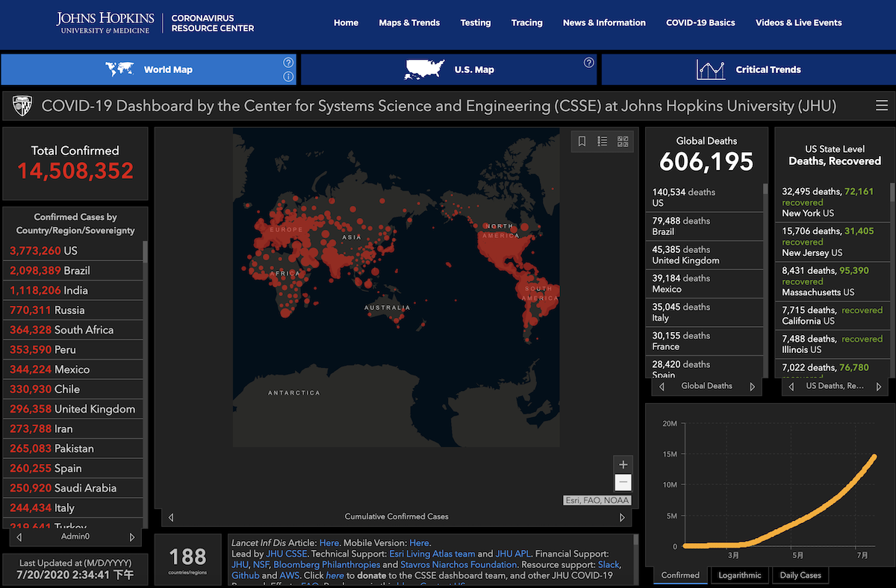Viewport: 896px width, 588px height.
Task: Open the Stavros Niarchos Foundation link
Action: point(458,565)
